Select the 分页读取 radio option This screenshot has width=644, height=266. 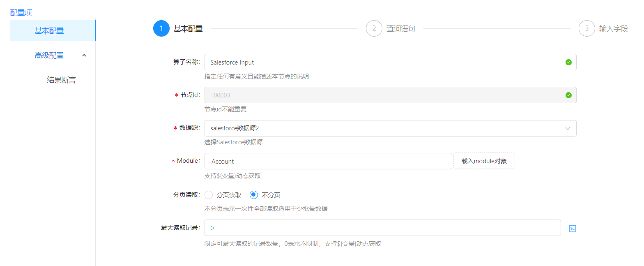pyautogui.click(x=209, y=195)
